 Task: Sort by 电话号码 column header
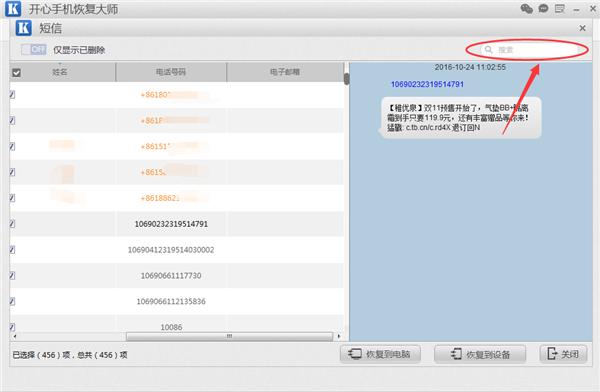click(x=171, y=72)
